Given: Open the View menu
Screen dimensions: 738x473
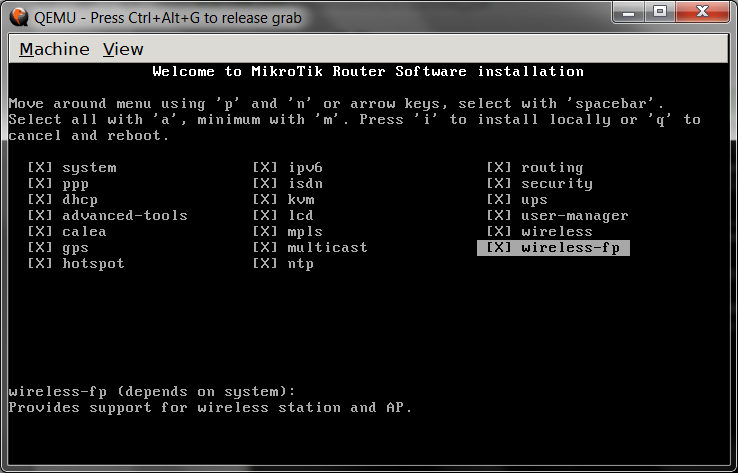Looking at the screenshot, I should 123,49.
